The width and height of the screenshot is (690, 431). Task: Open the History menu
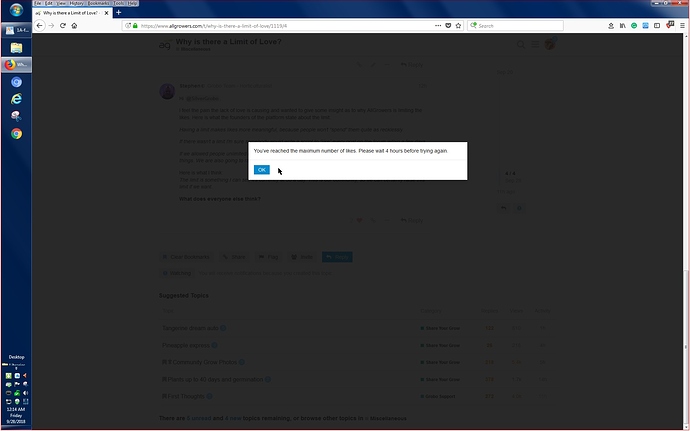tap(77, 3)
